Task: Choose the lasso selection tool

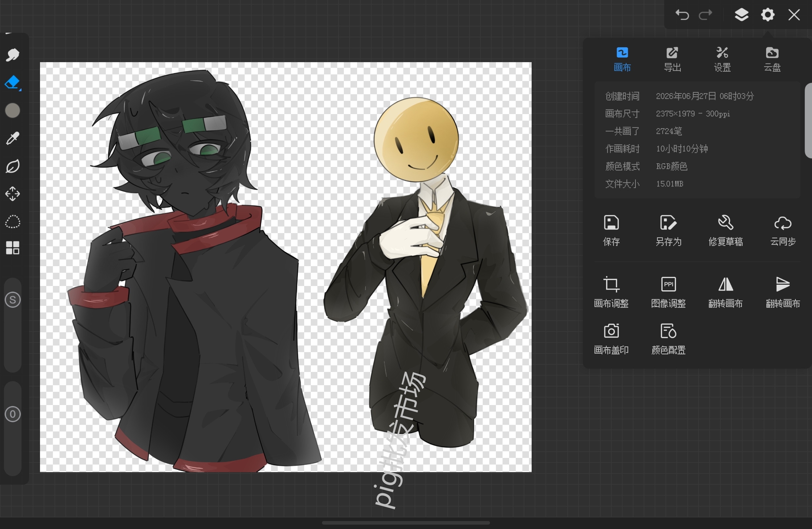Action: [x=13, y=222]
